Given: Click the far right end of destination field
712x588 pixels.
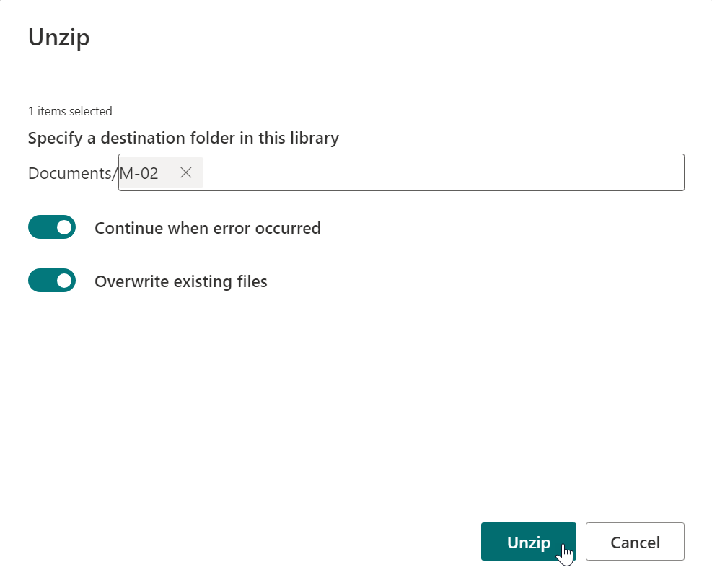Looking at the screenshot, I should (x=674, y=173).
